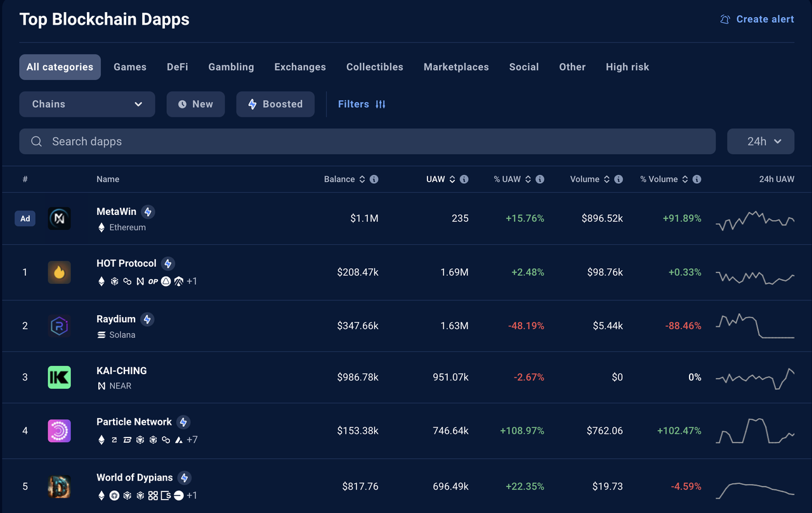Viewport: 812px width, 513px height.
Task: Click the boost lightning badge beside HOT Protocol
Action: click(167, 263)
